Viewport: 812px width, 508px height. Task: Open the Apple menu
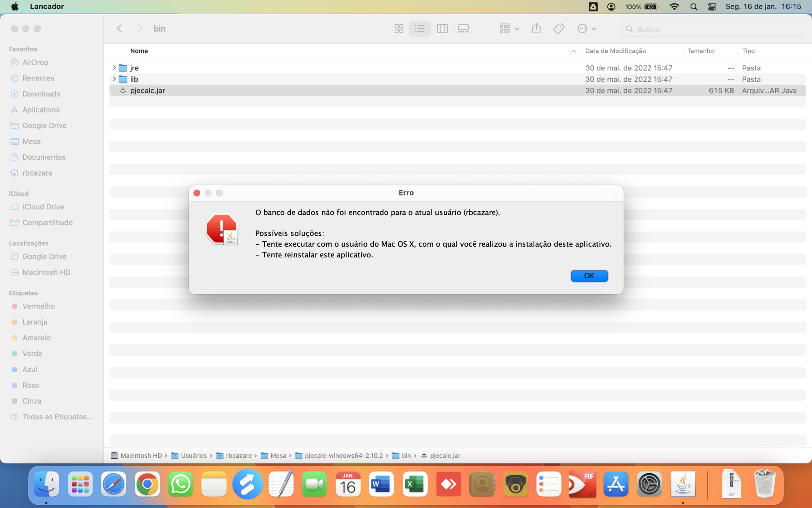pyautogui.click(x=15, y=7)
